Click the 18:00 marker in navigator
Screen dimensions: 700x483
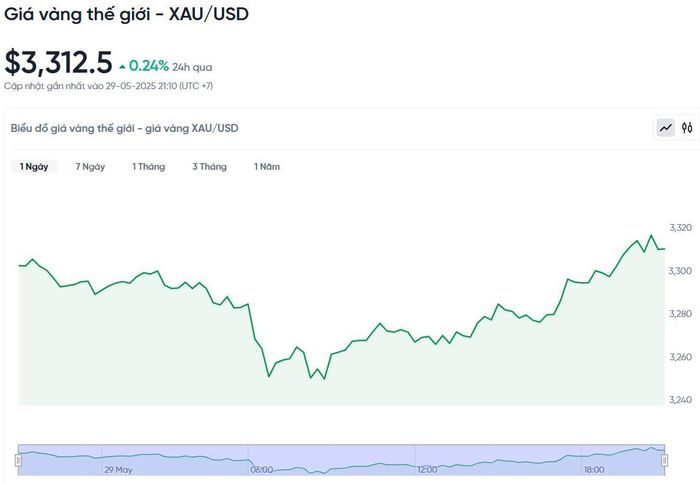(594, 470)
